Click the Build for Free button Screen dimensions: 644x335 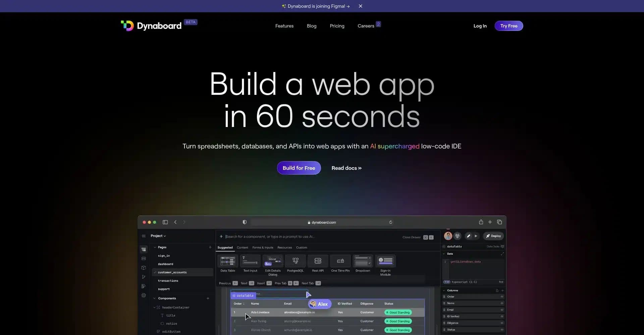[x=299, y=168]
